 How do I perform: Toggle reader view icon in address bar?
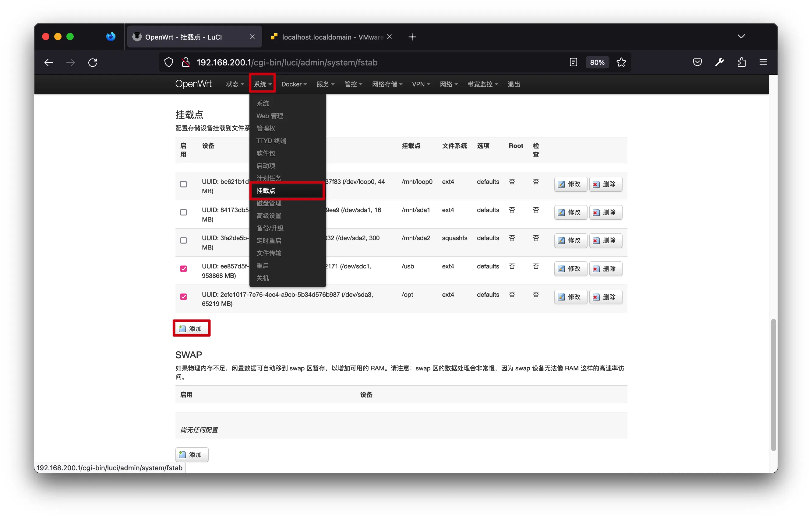[x=573, y=62]
